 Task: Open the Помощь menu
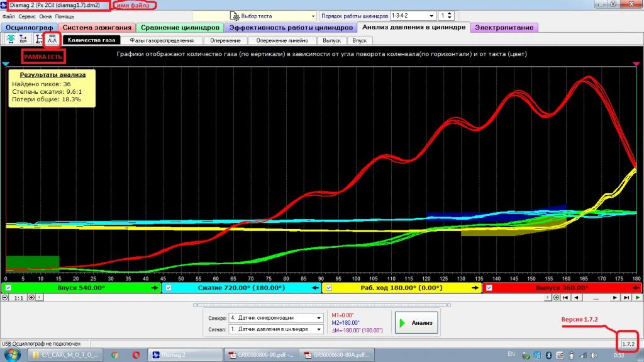65,16
